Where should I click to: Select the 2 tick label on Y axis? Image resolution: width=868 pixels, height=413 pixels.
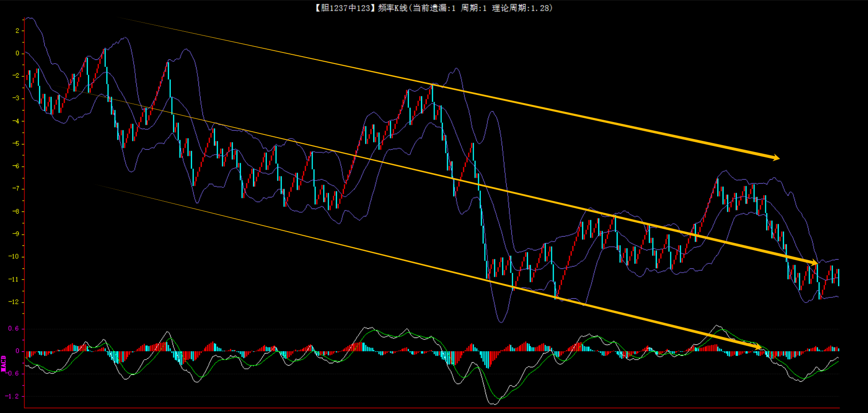click(17, 31)
